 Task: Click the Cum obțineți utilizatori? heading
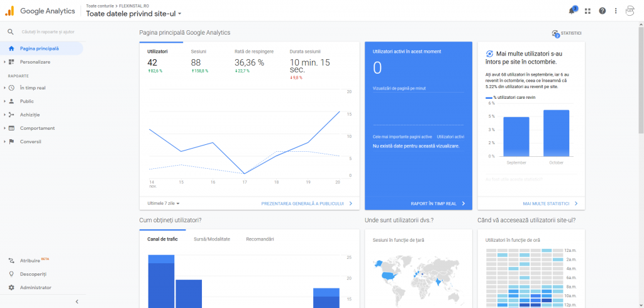click(x=170, y=220)
